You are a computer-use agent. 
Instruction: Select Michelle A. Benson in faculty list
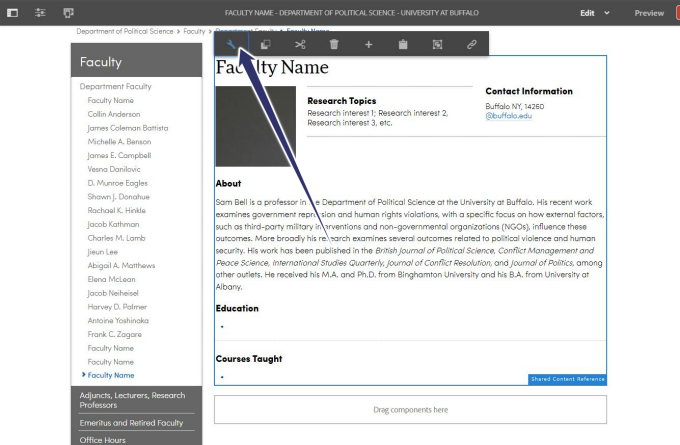(120, 142)
